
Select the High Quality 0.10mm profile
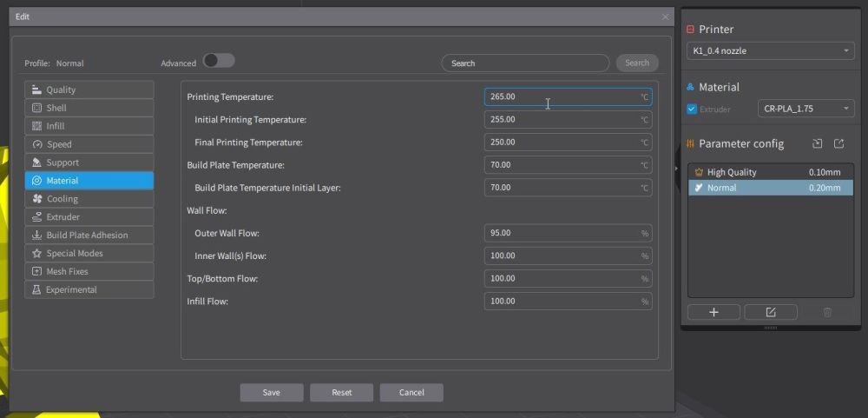770,172
